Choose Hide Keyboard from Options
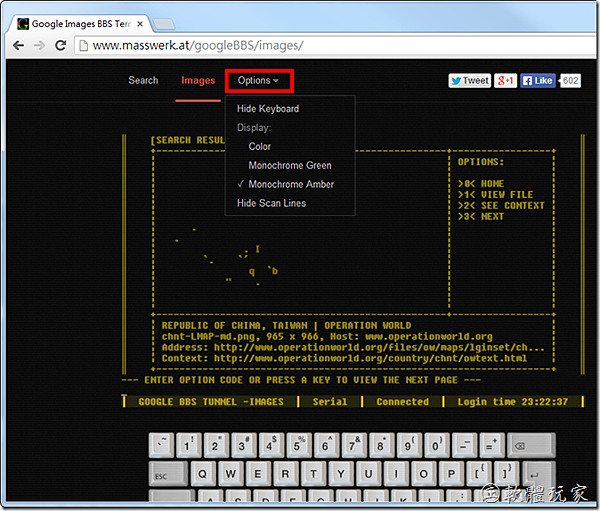The width and height of the screenshot is (600, 511). (x=268, y=109)
